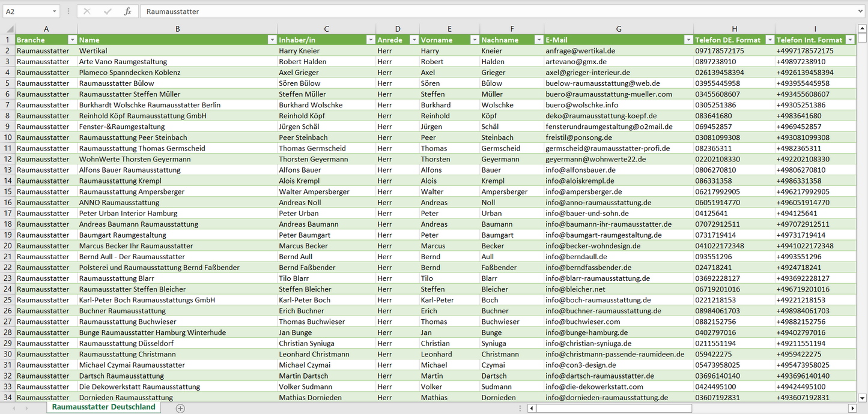Expand the formula bar with chevron
Image resolution: width=868 pixels, height=414 pixels.
click(x=861, y=11)
